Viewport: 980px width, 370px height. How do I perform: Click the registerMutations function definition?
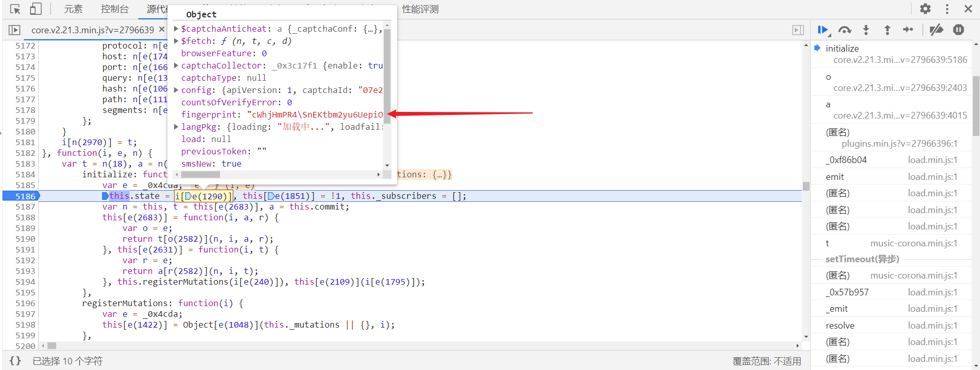click(162, 303)
